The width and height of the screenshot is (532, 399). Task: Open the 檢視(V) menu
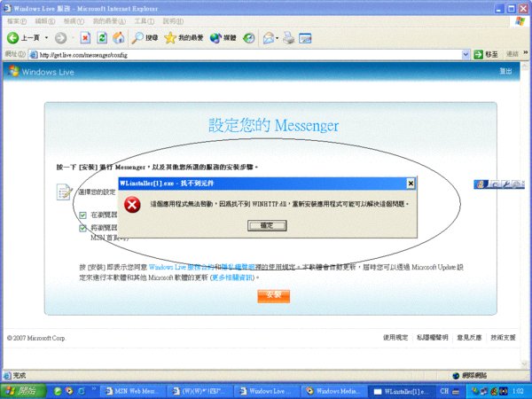74,21
